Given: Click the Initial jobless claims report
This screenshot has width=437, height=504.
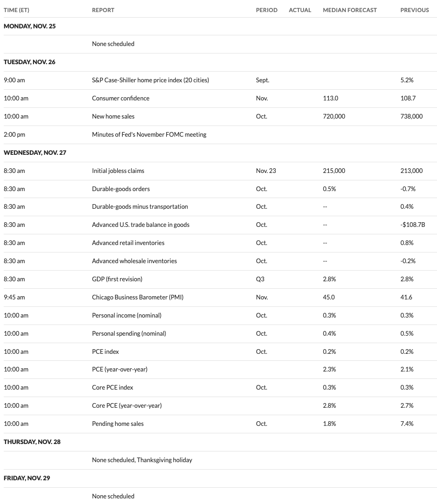Looking at the screenshot, I should point(118,171).
